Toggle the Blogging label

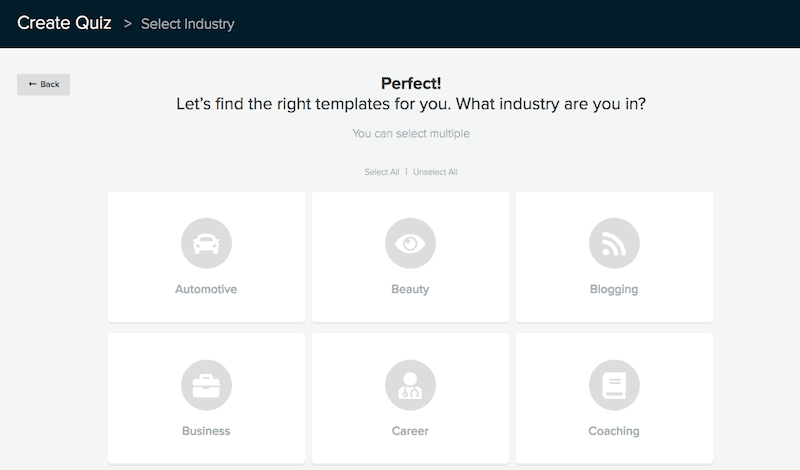click(614, 289)
